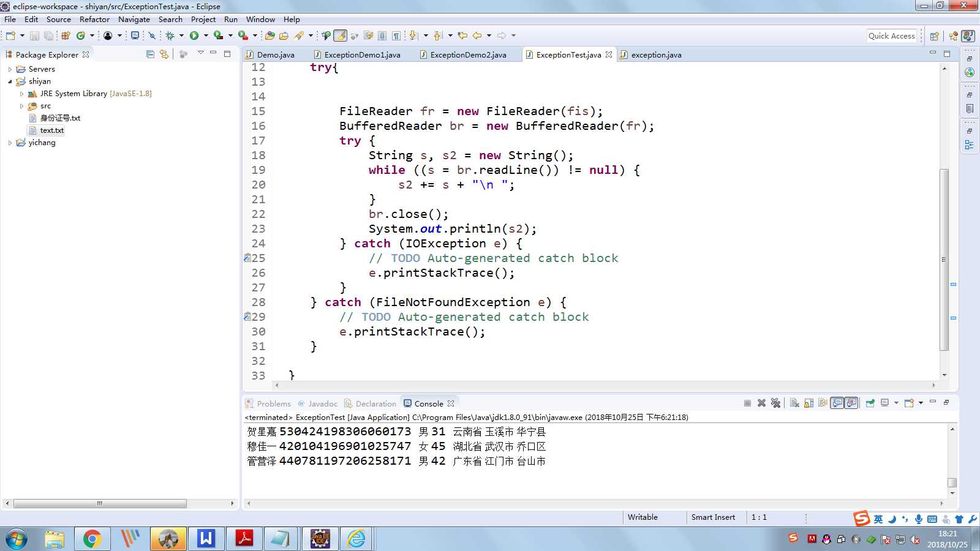Viewport: 980px width, 551px height.
Task: Click the Run green play button
Action: tap(194, 36)
